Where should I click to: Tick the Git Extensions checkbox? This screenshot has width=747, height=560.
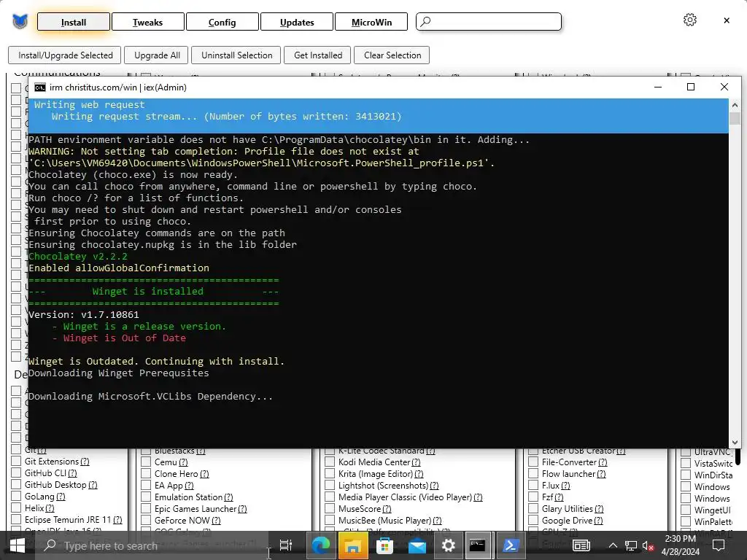pyautogui.click(x=16, y=461)
